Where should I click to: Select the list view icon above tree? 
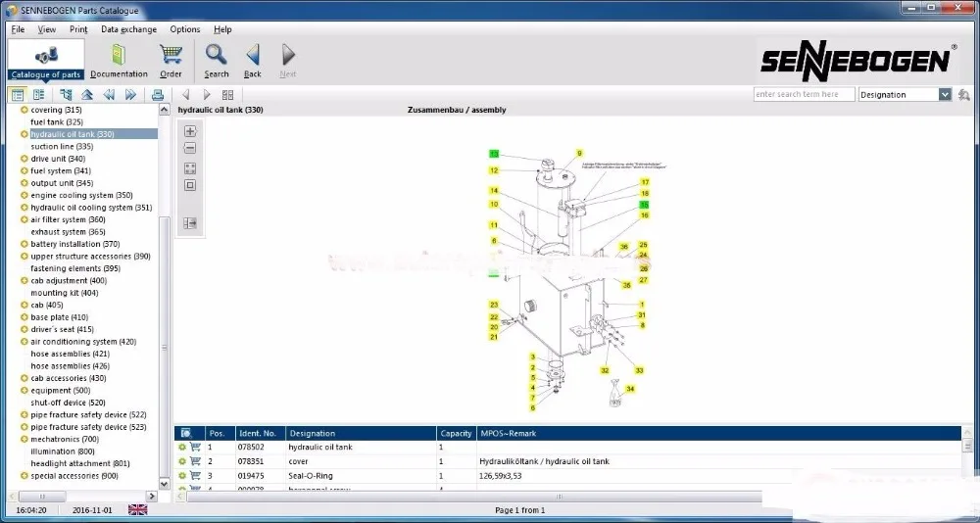pos(18,95)
